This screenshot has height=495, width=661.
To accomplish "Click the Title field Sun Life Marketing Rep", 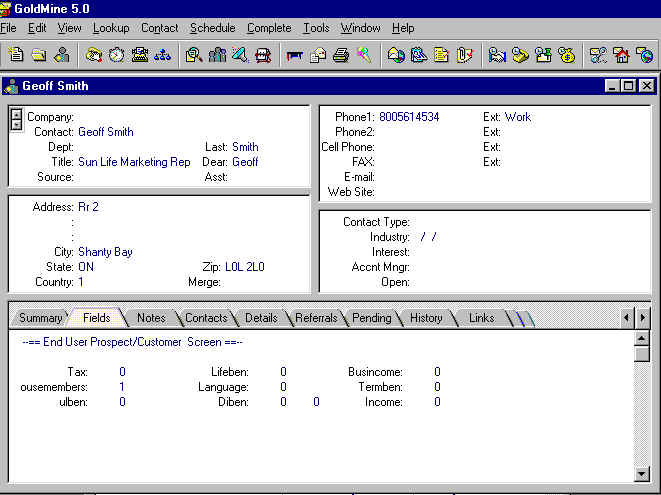I will pos(134,162).
